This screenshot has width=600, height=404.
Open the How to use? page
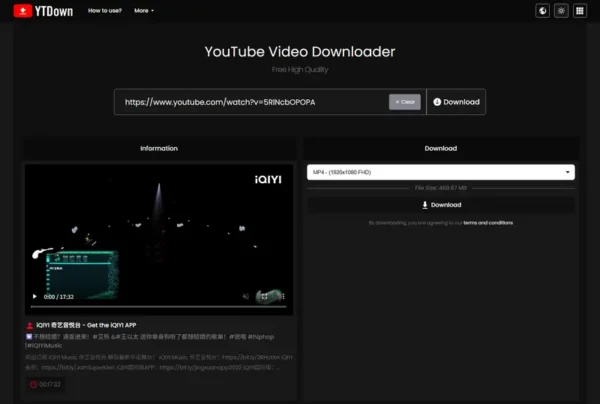tap(105, 11)
